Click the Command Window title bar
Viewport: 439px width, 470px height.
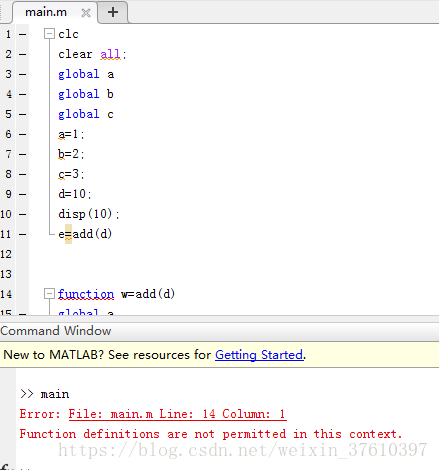pyautogui.click(x=219, y=331)
